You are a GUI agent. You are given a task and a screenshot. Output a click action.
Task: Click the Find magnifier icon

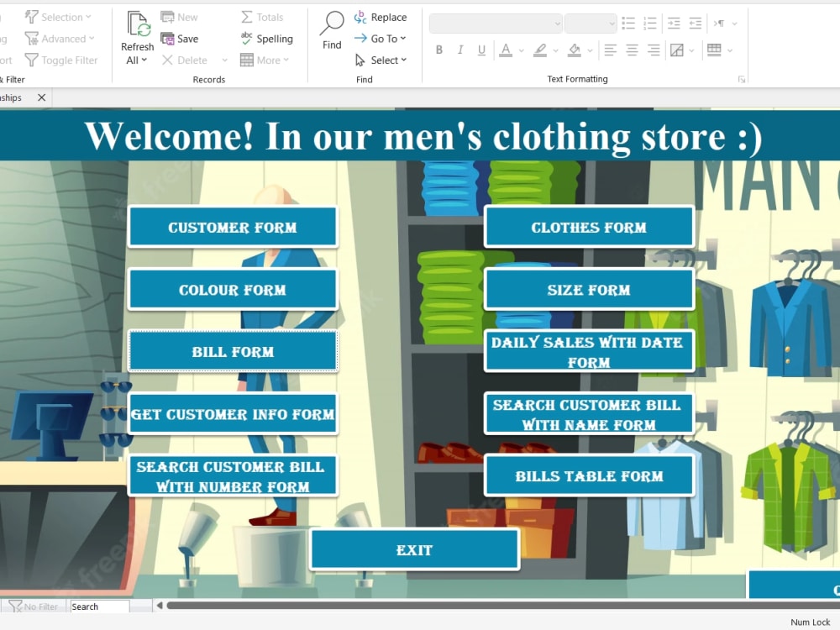[x=332, y=24]
